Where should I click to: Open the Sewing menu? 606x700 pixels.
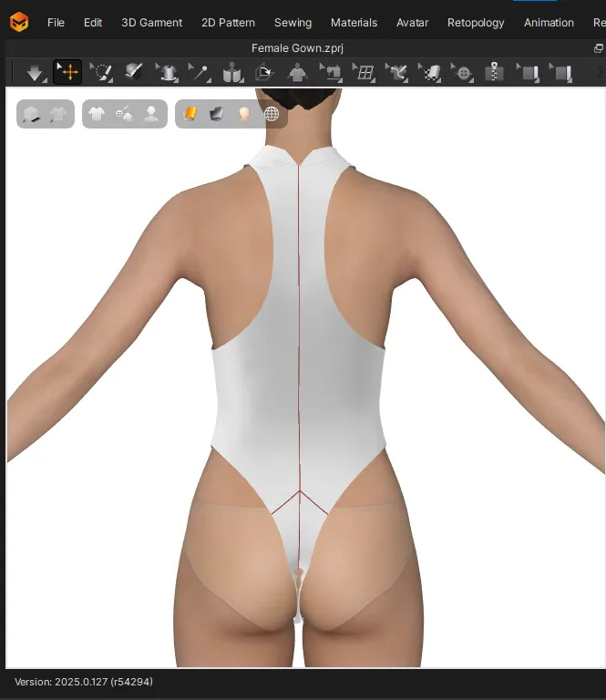click(x=293, y=22)
